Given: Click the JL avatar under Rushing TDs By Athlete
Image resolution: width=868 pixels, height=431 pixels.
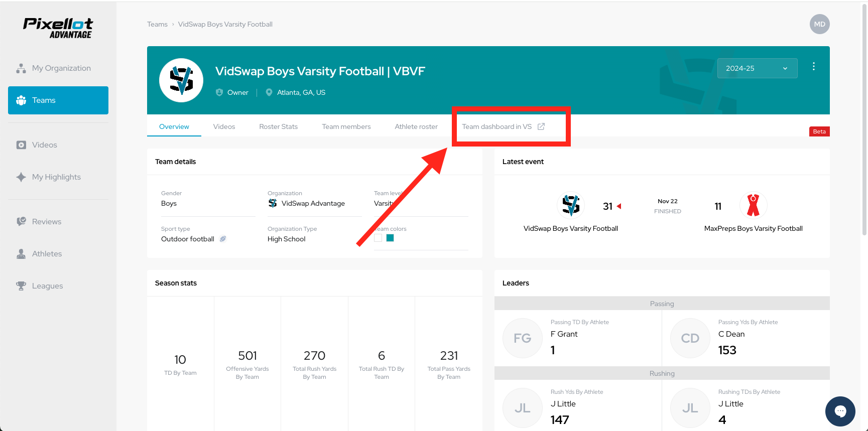Looking at the screenshot, I should click(x=690, y=408).
